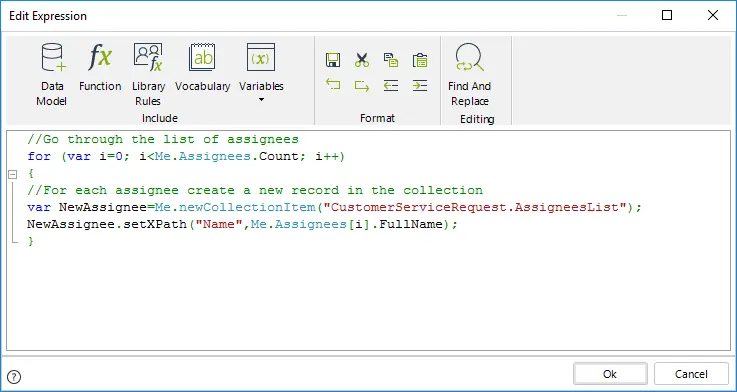Expand the Variables dropdown arrow
Viewport: 737px width, 392px height.
(x=261, y=100)
